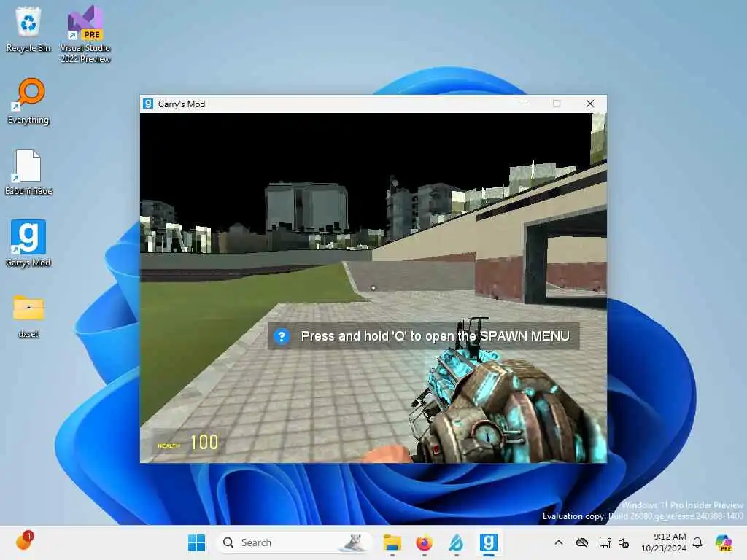Select the Garrys Mod desktop shortcut
Viewport: 747px width, 560px height.
point(28,244)
